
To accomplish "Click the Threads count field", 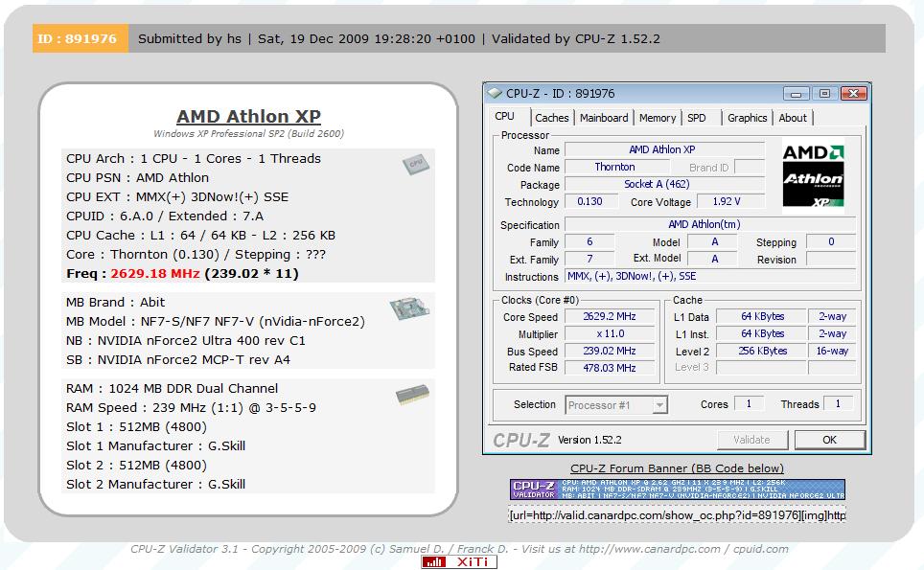I will [x=838, y=404].
